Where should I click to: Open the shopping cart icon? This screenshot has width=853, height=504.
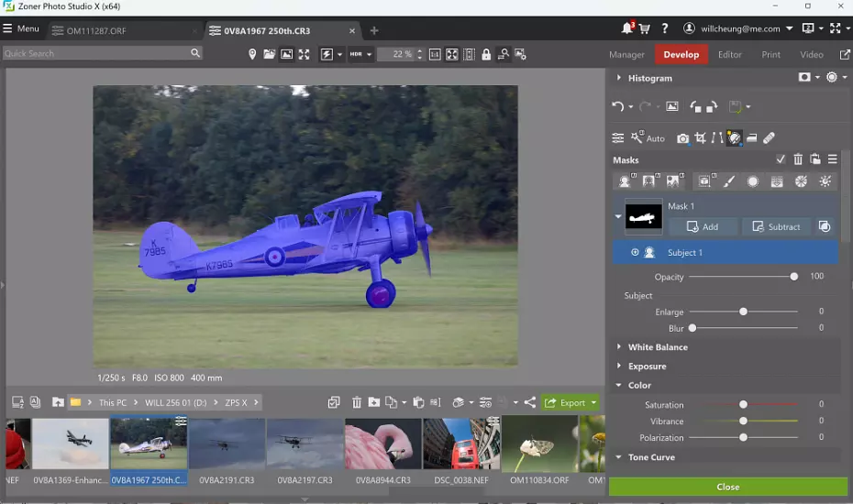[x=645, y=28]
